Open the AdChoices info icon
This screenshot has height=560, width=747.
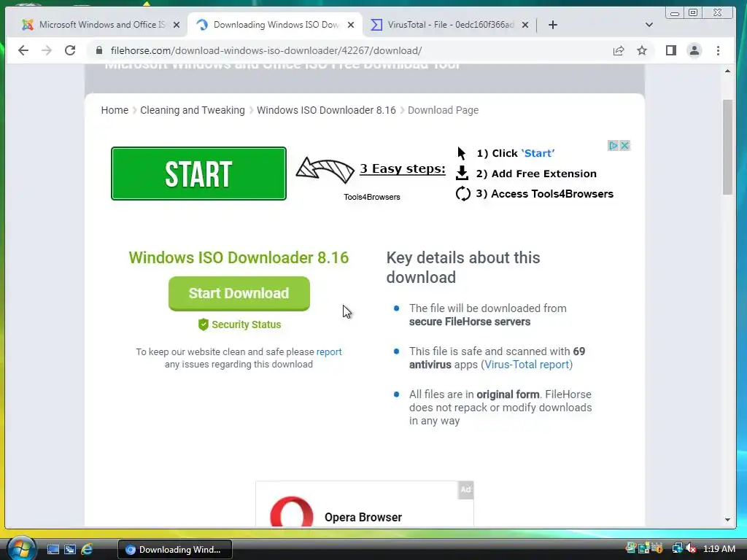point(613,146)
